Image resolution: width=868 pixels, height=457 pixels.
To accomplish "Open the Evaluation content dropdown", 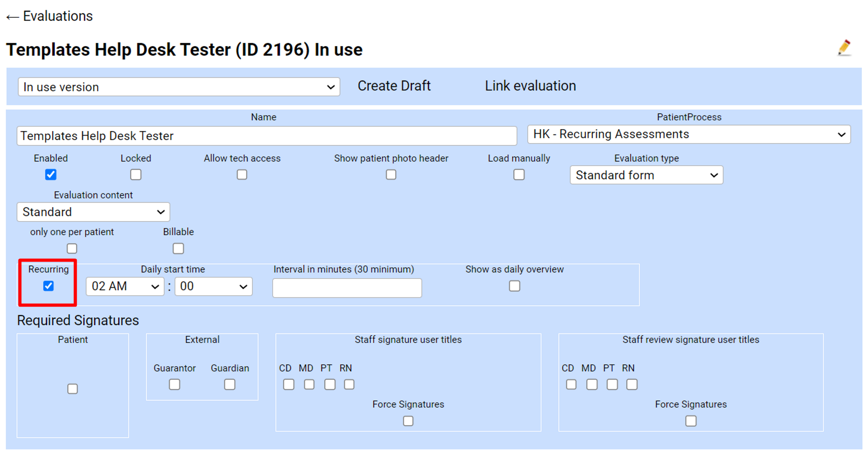I will click(93, 212).
